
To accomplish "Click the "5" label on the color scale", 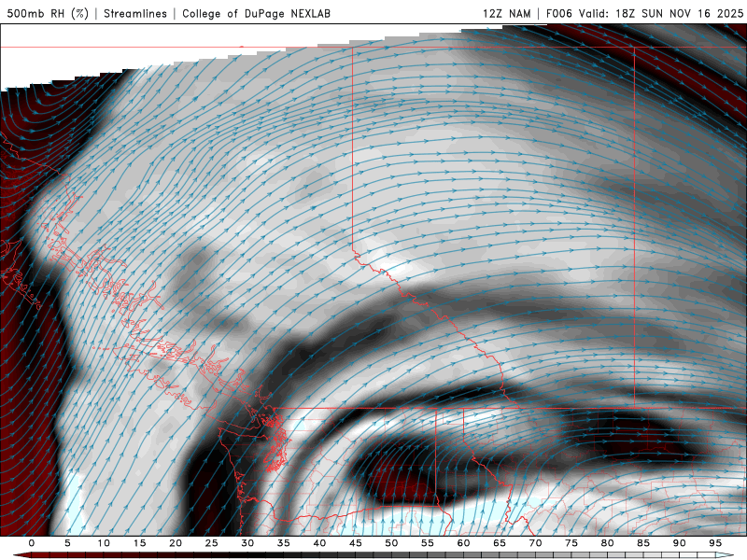I will 67,543.
